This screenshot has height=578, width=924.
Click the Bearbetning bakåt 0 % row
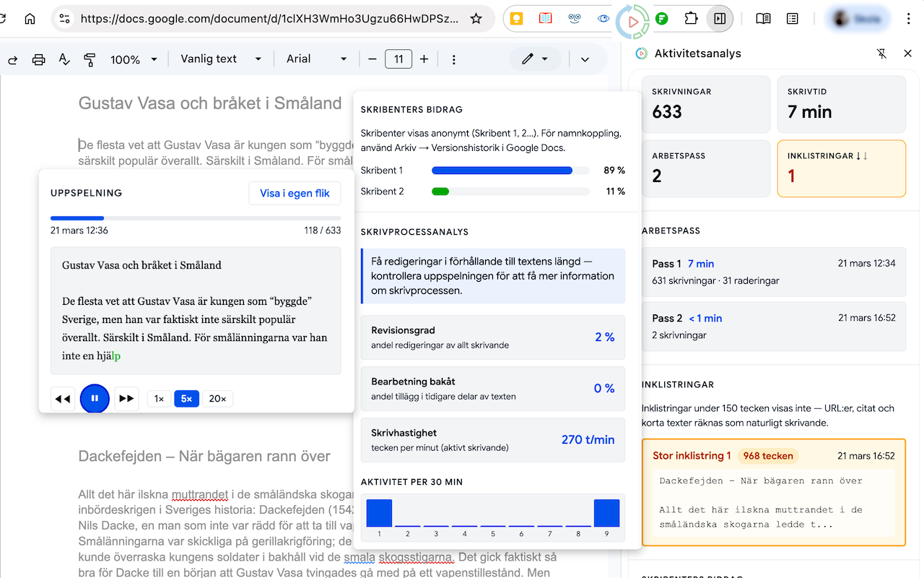tap(493, 389)
